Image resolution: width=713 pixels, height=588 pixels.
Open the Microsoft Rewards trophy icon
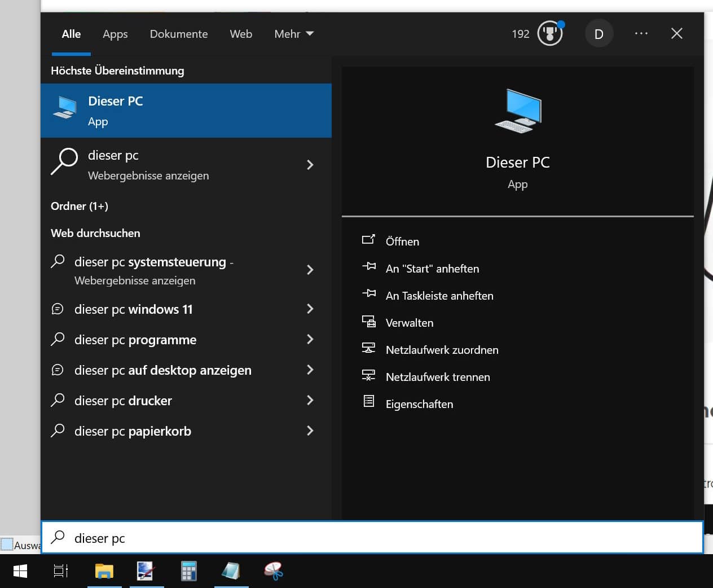(x=550, y=33)
